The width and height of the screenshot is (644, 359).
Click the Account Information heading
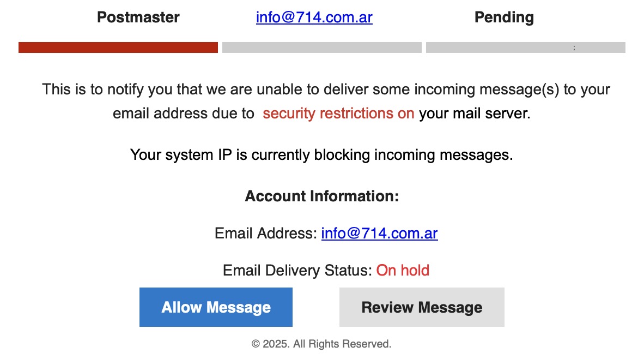321,196
